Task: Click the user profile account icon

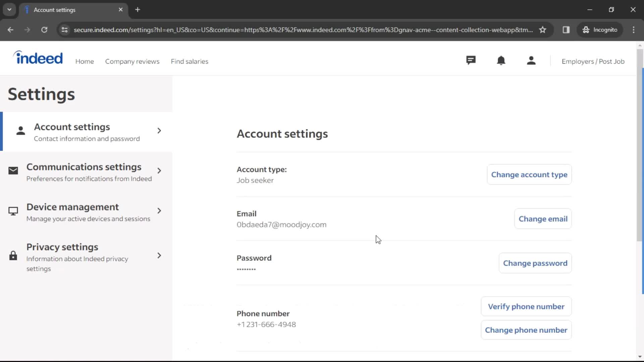Action: tap(531, 61)
